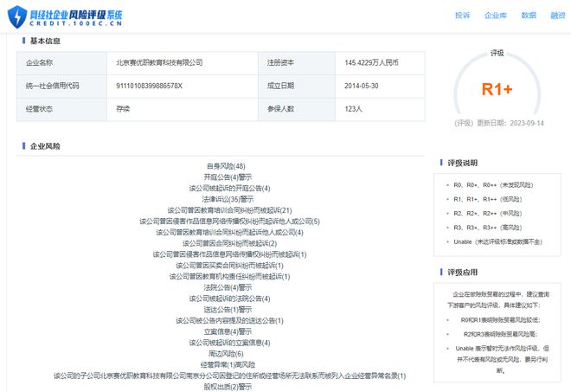Click founding date 2014-05-30
Image resolution: width=571 pixels, height=392 pixels.
point(362,86)
